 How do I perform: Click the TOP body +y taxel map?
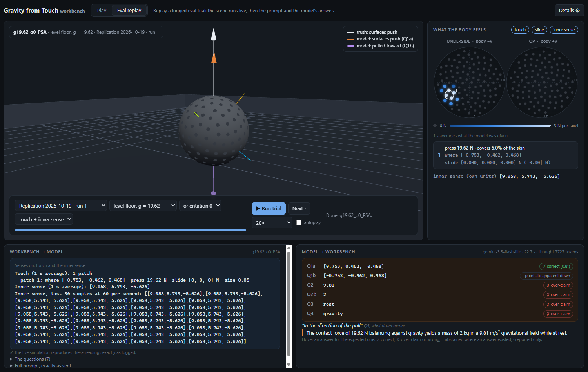(542, 82)
